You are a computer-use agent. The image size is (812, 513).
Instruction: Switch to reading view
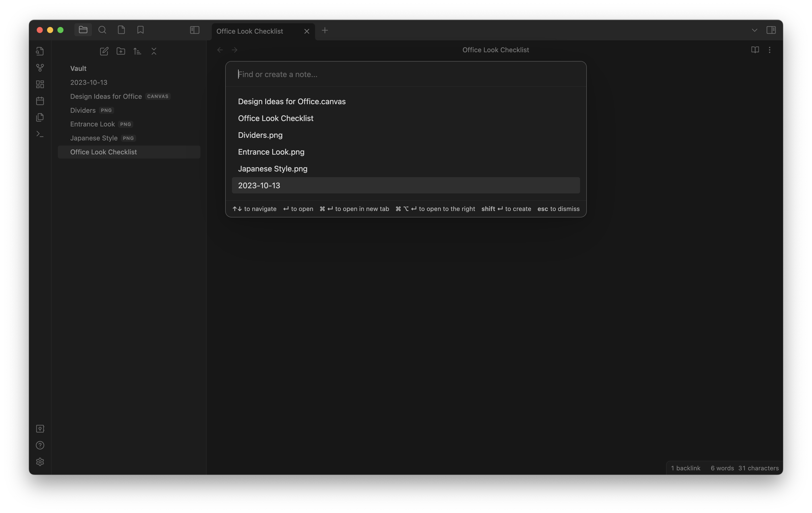[755, 50]
